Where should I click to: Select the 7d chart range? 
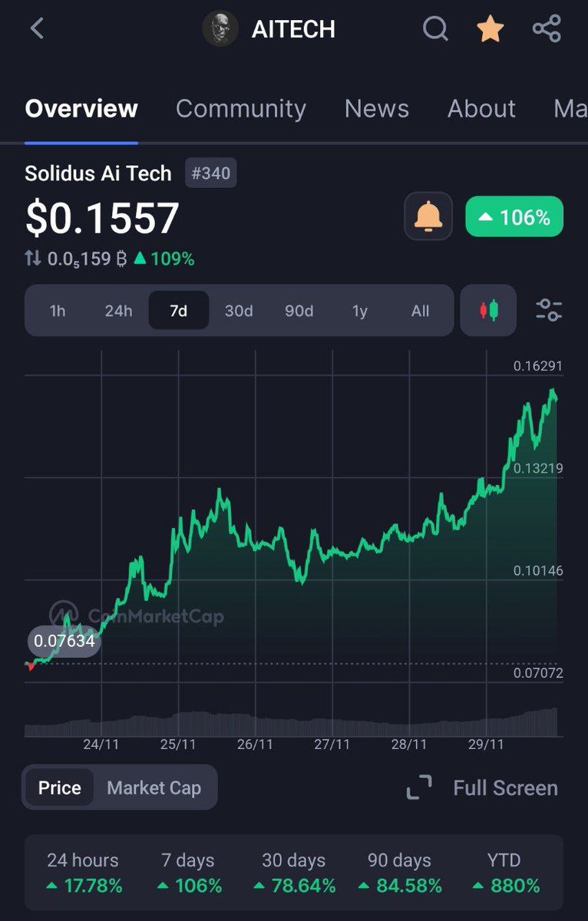pos(178,311)
